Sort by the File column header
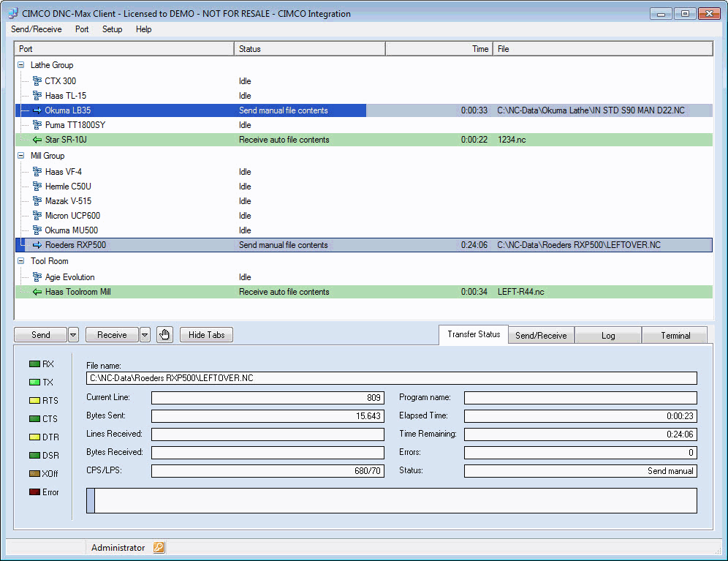 pyautogui.click(x=603, y=49)
